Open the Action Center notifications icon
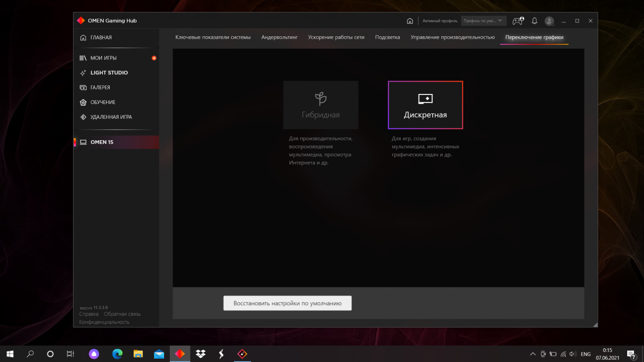 633,354
